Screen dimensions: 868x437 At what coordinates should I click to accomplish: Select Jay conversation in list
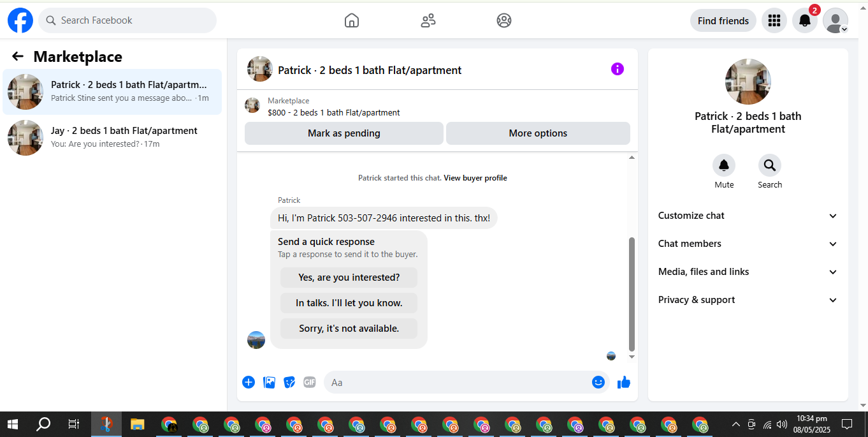(x=112, y=138)
